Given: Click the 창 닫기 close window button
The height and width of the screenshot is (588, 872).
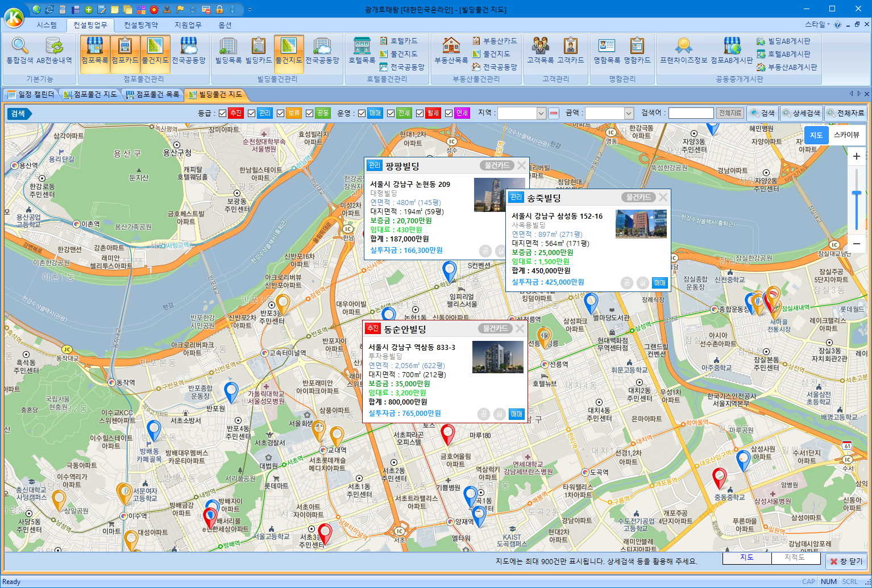Looking at the screenshot, I should (846, 561).
